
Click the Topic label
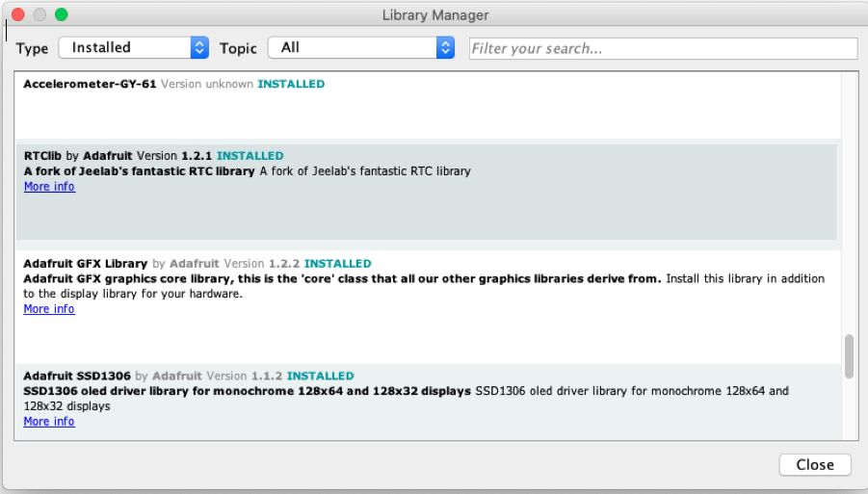[238, 49]
